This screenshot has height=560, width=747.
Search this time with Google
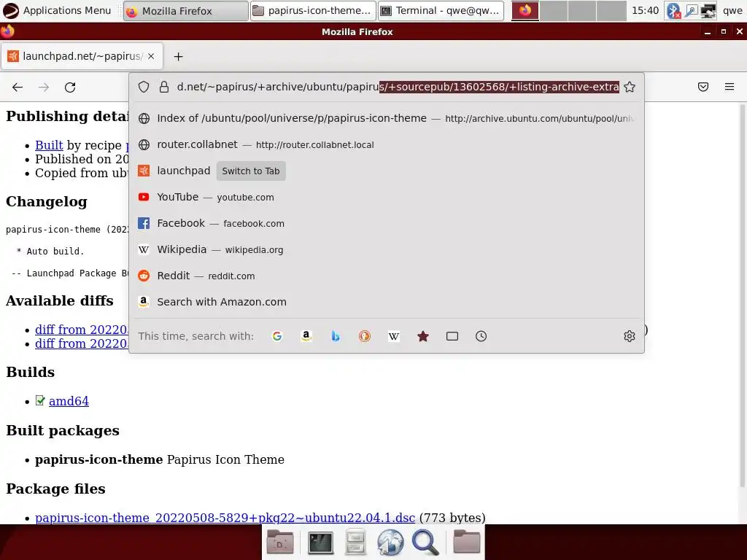tap(276, 336)
